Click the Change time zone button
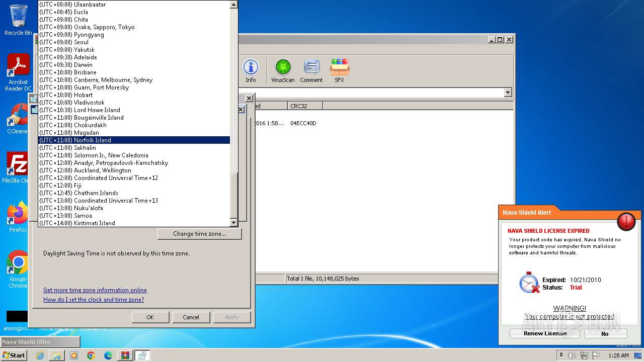The height and width of the screenshot is (362, 644). coord(199,234)
